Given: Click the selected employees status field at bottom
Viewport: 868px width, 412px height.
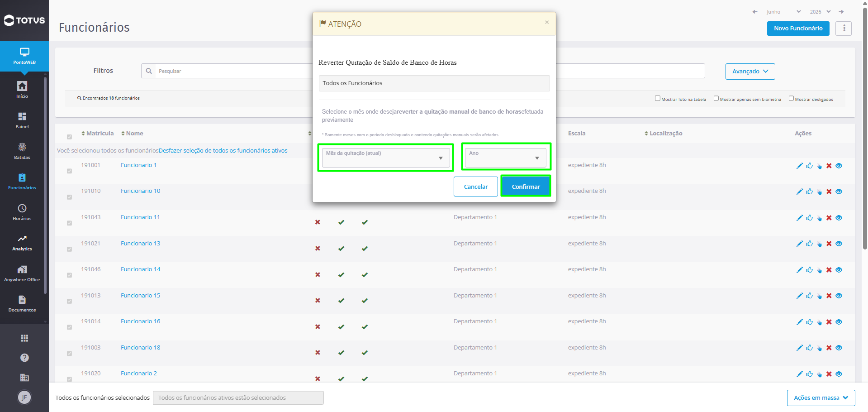Looking at the screenshot, I should coord(238,398).
